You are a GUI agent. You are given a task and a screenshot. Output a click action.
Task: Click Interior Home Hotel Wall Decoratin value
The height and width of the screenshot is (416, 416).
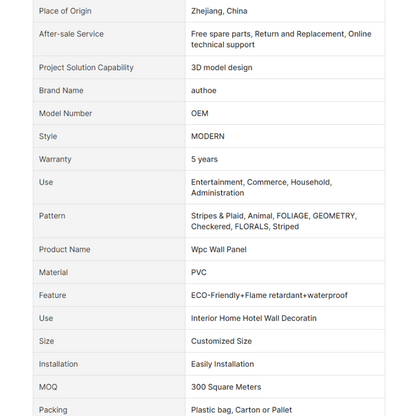click(254, 318)
